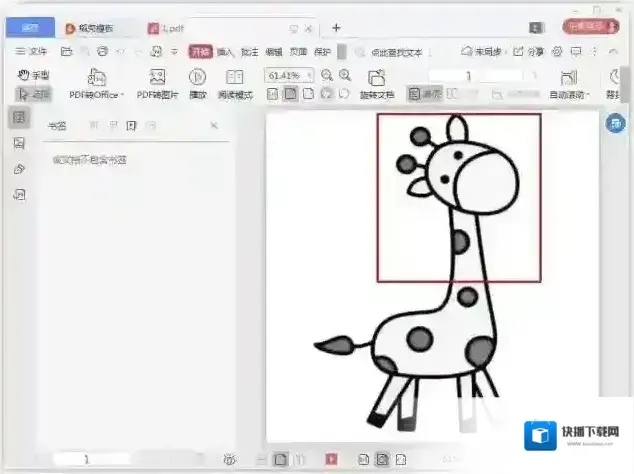Click the PDF to Office converter icon

[x=97, y=77]
